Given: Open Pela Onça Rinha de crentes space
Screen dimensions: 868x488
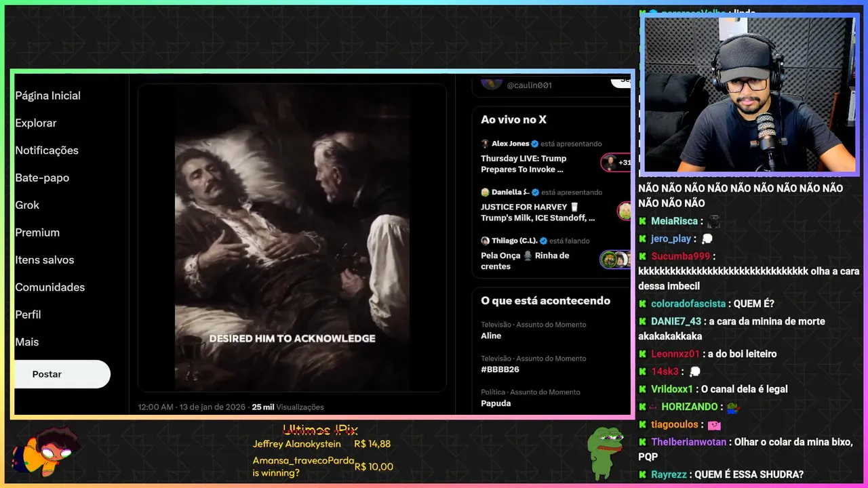Looking at the screenshot, I should [x=525, y=261].
